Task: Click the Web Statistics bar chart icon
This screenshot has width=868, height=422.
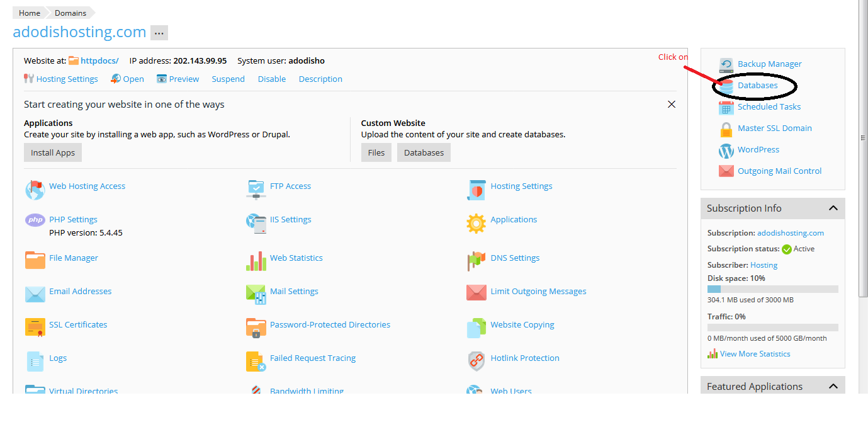Action: [256, 261]
